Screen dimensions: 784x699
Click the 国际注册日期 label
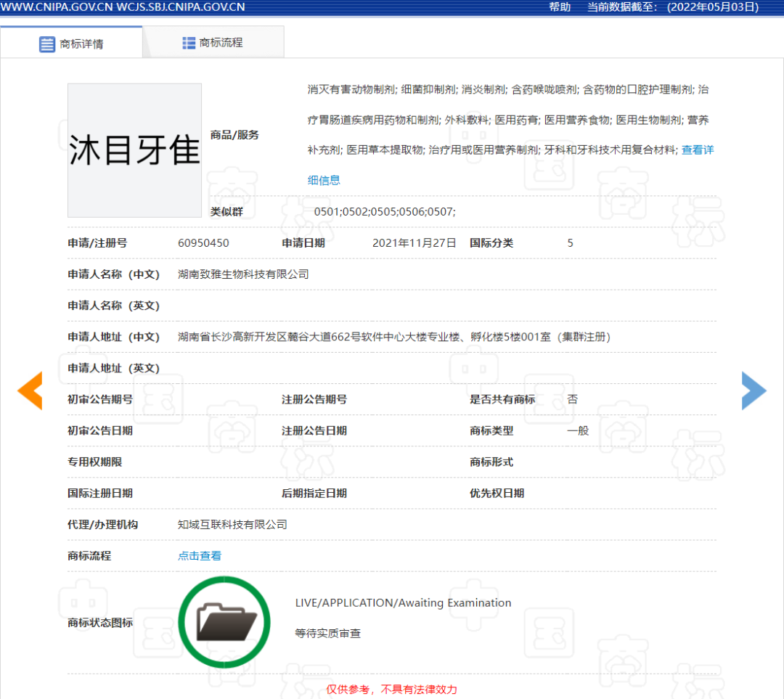point(100,493)
